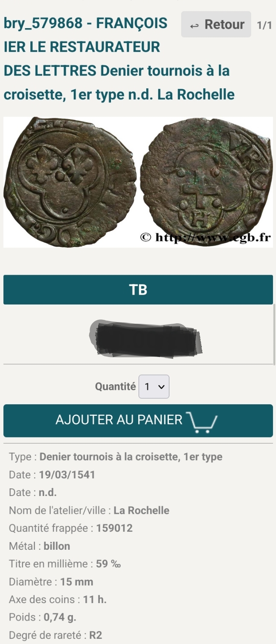Click the Date value 19/03/1541
The width and height of the screenshot is (276, 644).
click(67, 475)
